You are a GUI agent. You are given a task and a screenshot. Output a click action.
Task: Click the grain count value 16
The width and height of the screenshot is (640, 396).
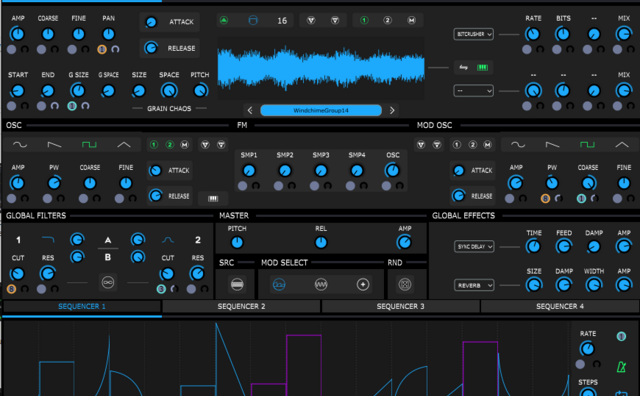coord(282,21)
